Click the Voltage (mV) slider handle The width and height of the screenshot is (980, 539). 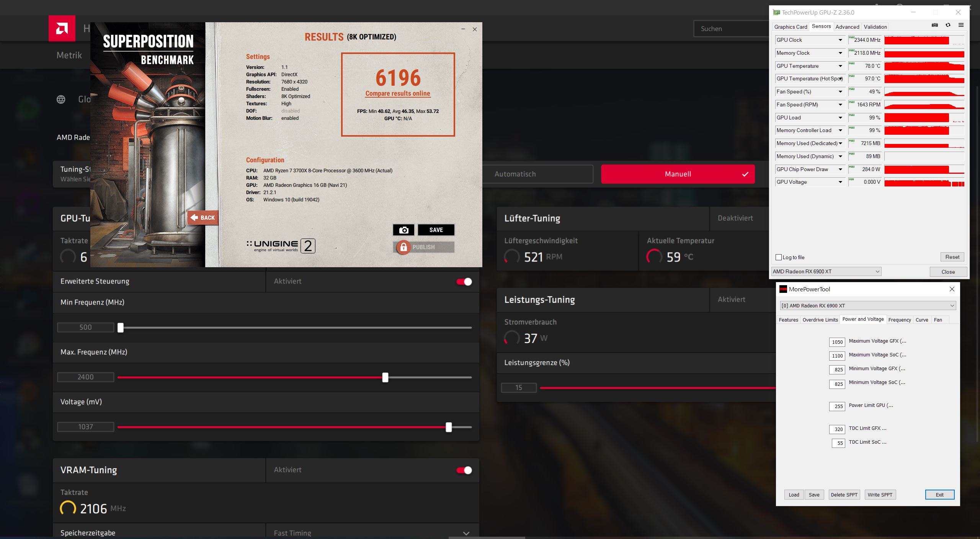[x=449, y=427]
